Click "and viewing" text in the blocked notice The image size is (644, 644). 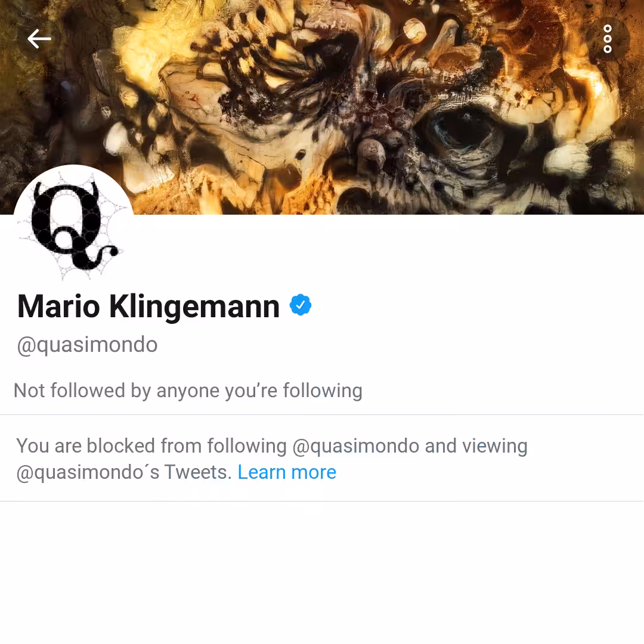[x=476, y=446]
